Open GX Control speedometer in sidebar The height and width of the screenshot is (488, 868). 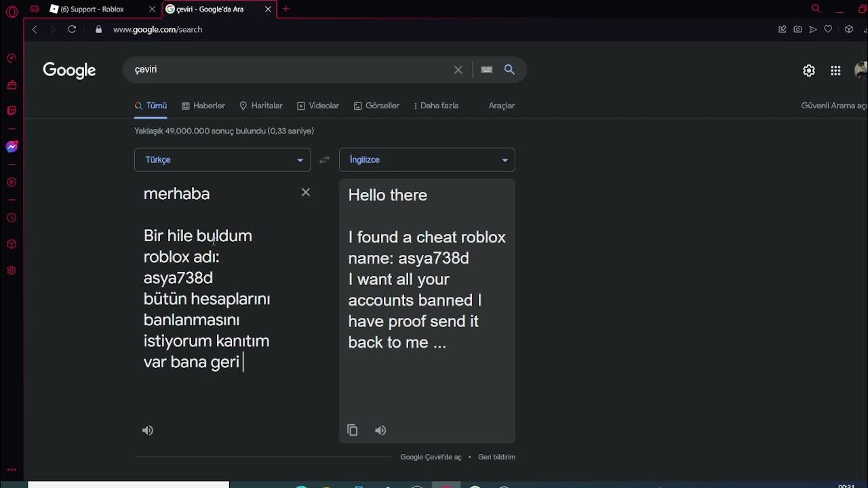12,58
